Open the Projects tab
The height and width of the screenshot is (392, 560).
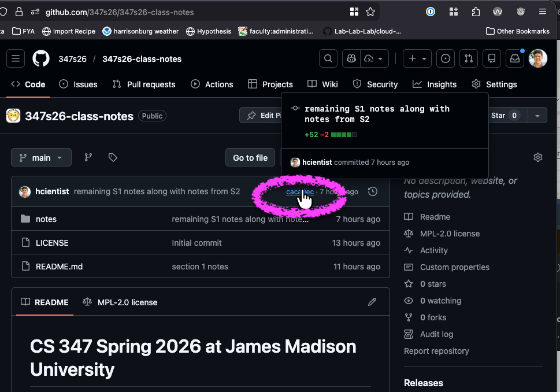[270, 84]
